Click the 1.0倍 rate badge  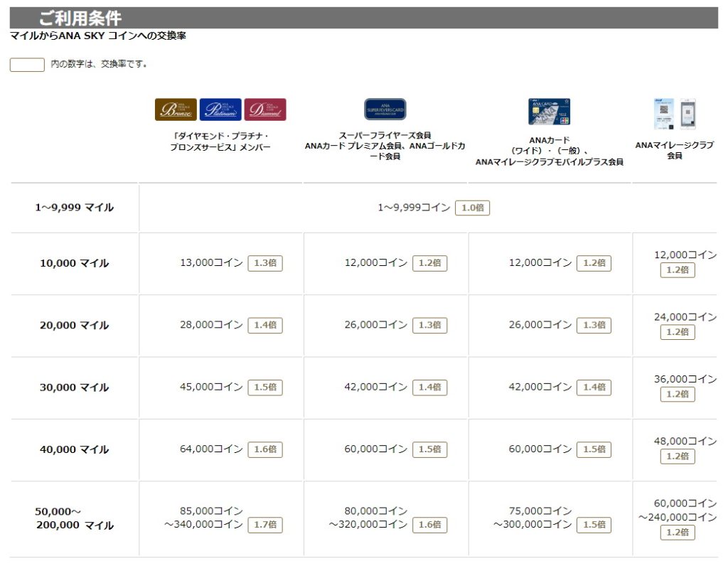pos(472,208)
